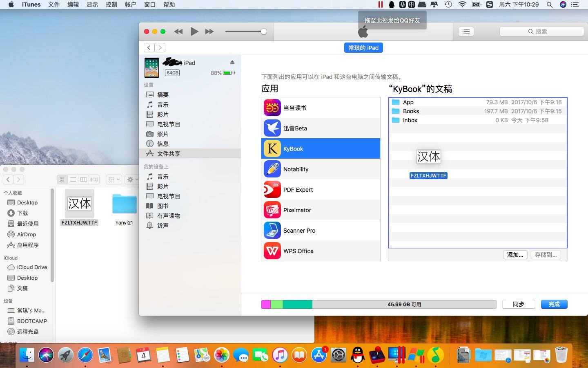Screen dimensions: 588x368
Task: Click the 同步 button to sync the iPad
Action: 518,304
